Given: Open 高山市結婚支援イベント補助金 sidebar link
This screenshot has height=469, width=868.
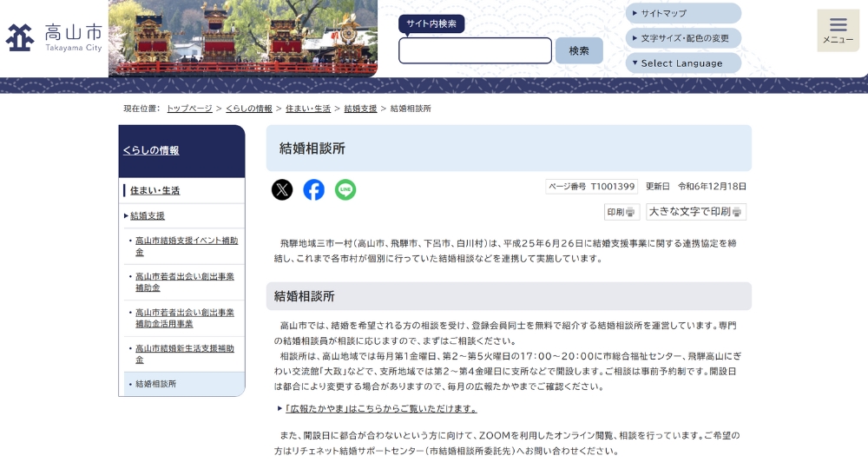Looking at the screenshot, I should (x=187, y=247).
